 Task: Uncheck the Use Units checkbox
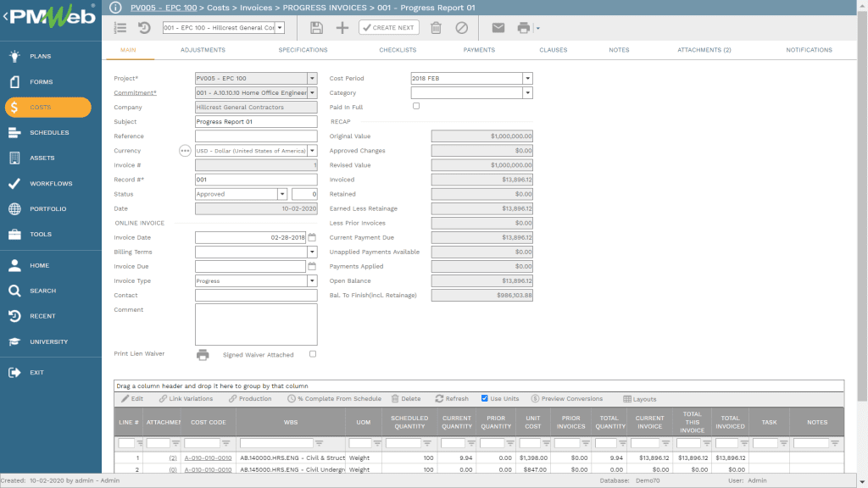484,398
